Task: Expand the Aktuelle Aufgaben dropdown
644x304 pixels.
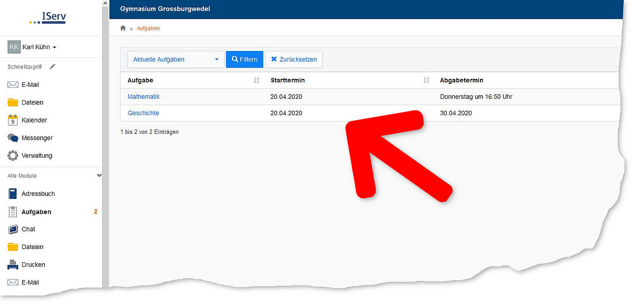Action: [x=175, y=60]
